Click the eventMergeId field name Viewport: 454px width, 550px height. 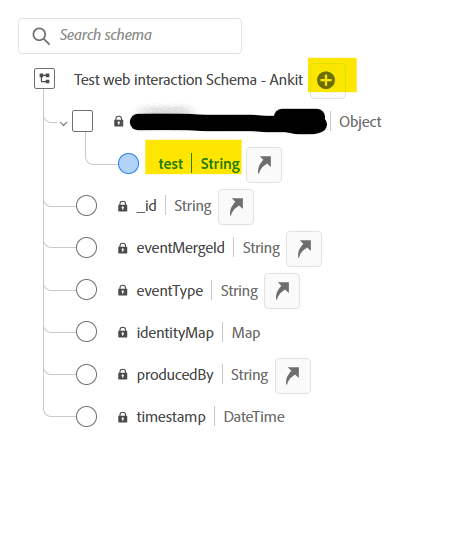pos(180,248)
